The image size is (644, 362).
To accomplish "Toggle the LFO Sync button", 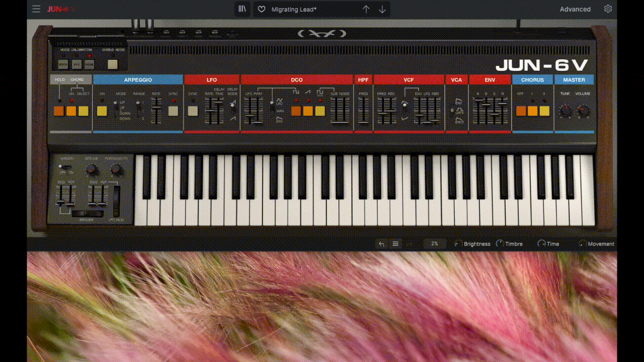I will [193, 111].
